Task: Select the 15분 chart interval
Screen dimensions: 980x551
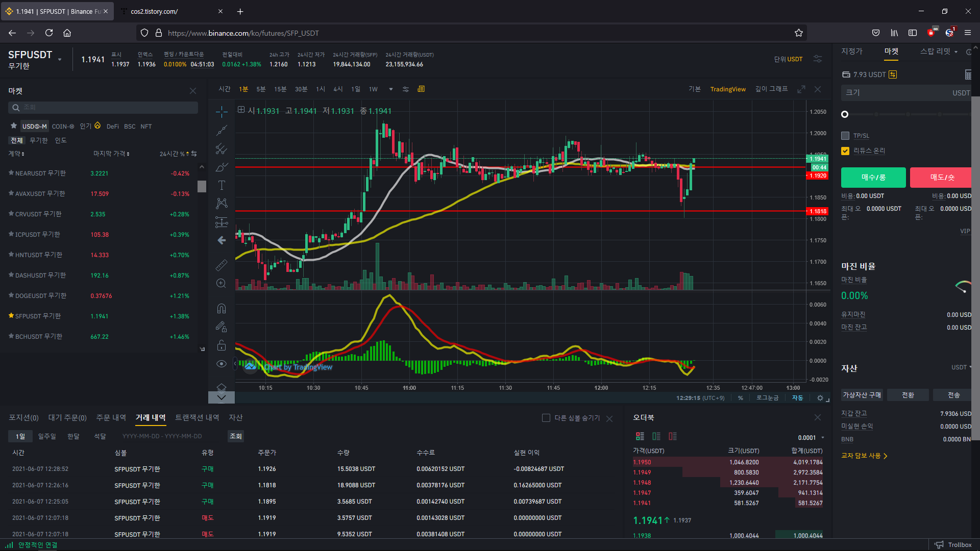Action: point(280,89)
